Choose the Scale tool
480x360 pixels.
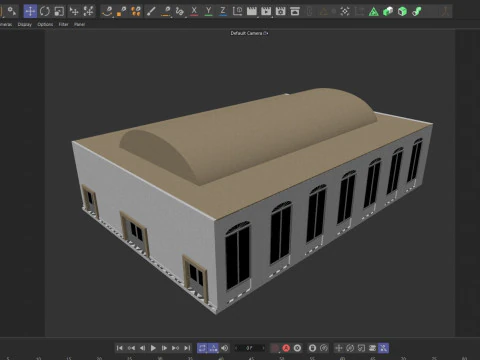[x=59, y=11]
